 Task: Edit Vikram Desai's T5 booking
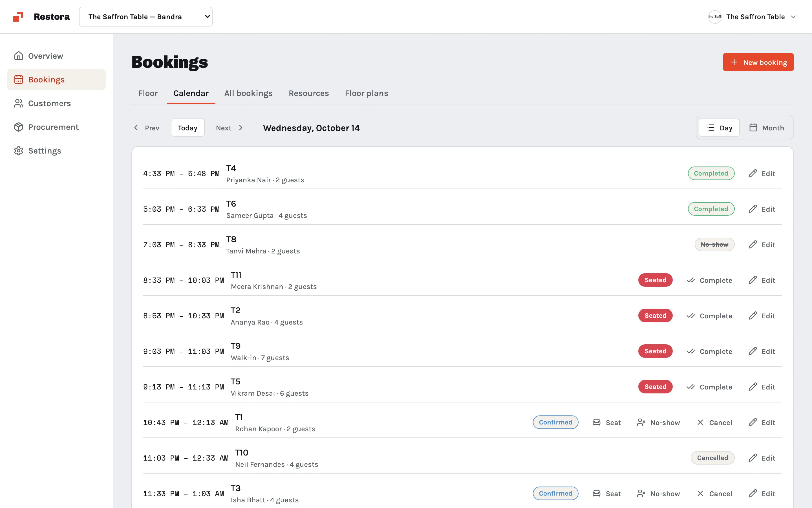click(762, 387)
